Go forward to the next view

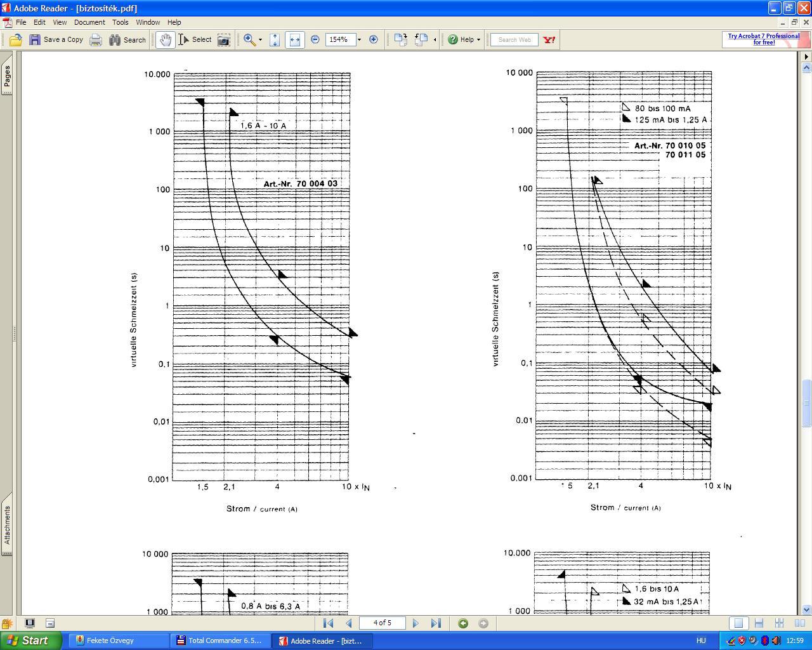pos(483,623)
